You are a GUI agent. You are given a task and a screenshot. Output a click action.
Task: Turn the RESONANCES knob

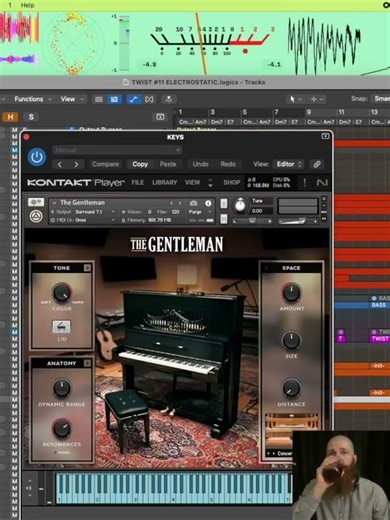coord(62,428)
